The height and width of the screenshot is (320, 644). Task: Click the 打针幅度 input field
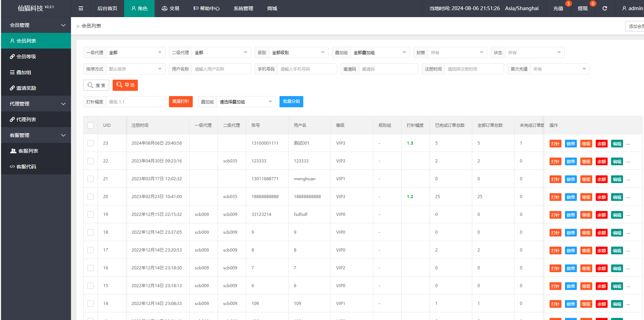pos(136,102)
